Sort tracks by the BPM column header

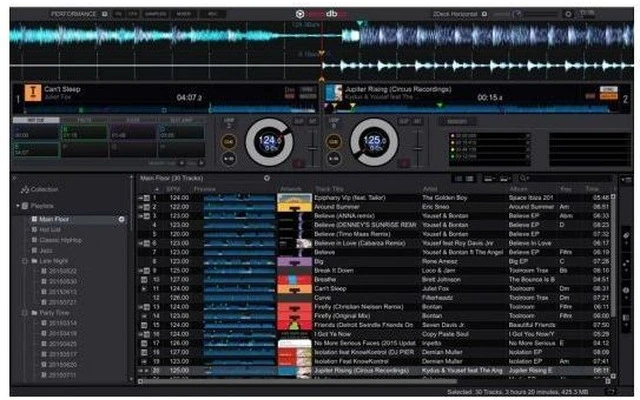(173, 188)
